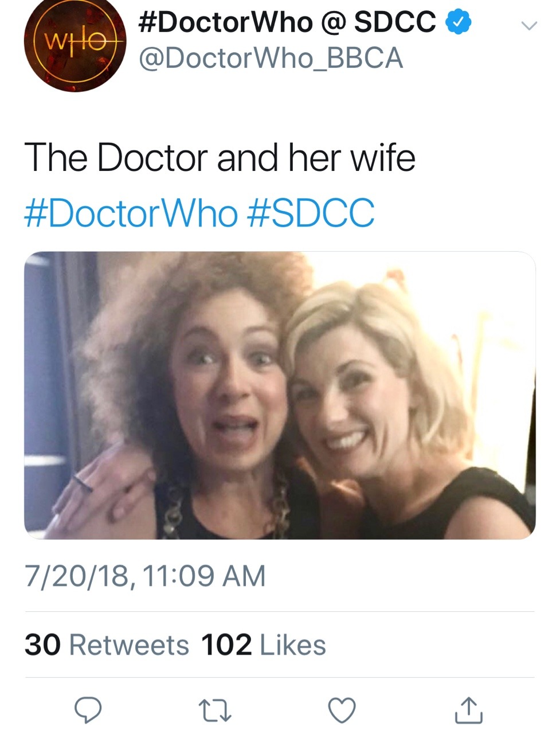Tap the @DoctorWho_BBCA handle
This screenshot has width=560, height=734.
pos(271,58)
